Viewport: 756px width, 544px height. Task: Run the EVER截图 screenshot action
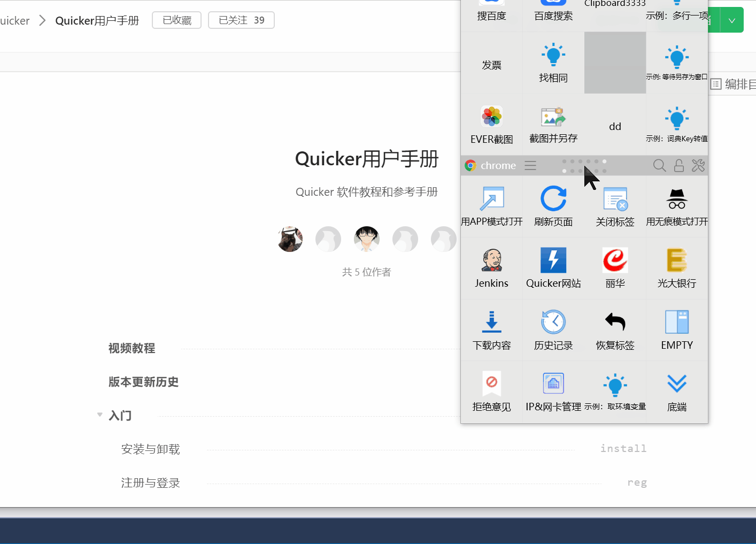tap(491, 124)
